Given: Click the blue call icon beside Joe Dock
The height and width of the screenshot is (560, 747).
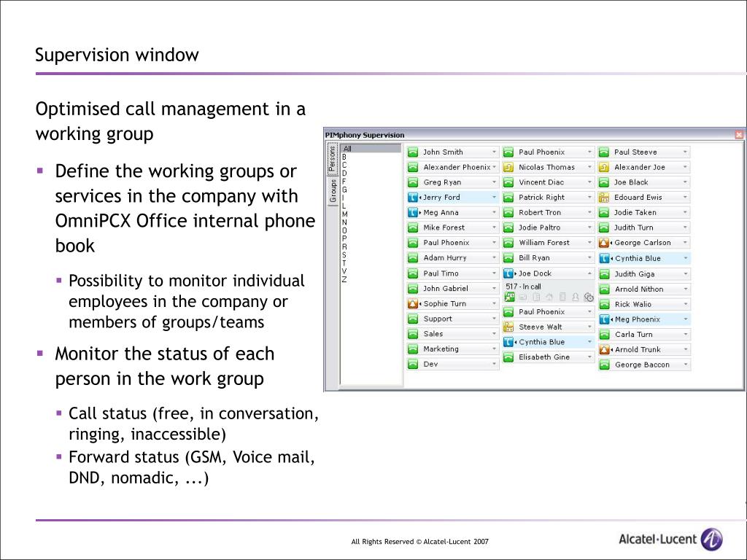Looking at the screenshot, I should click(x=508, y=274).
